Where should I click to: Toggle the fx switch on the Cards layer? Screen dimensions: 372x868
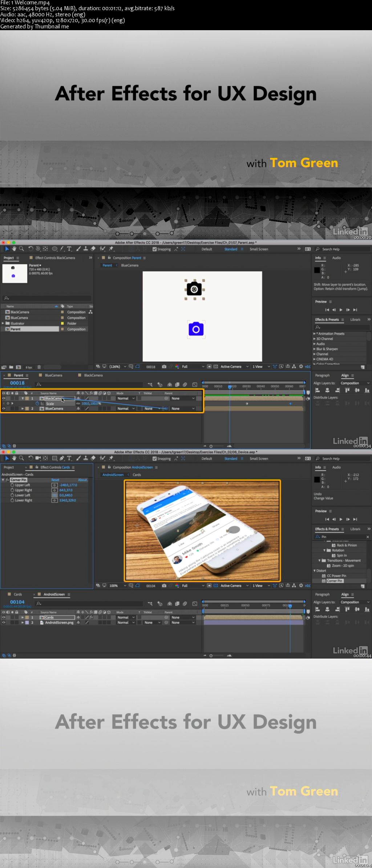(92, 617)
